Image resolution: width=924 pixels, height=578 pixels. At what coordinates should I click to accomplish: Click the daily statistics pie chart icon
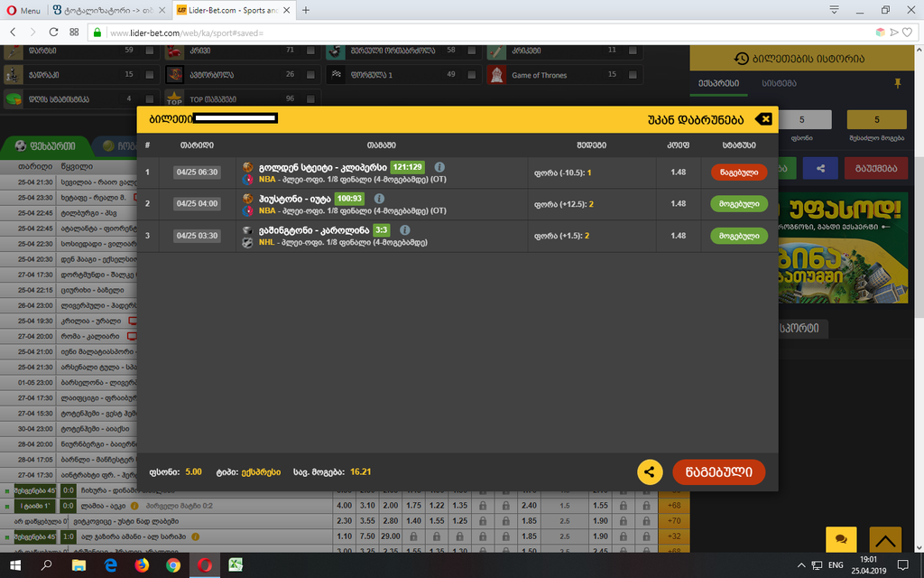(x=14, y=99)
